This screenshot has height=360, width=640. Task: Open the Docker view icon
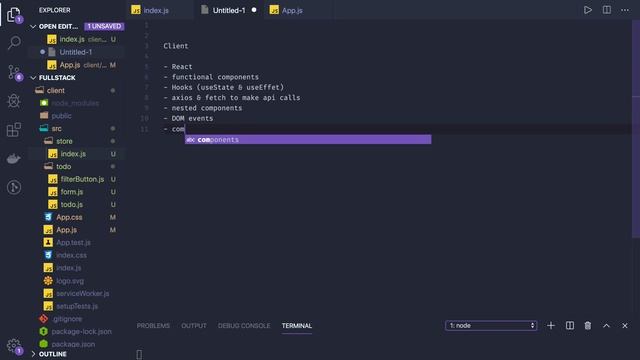pos(14,159)
